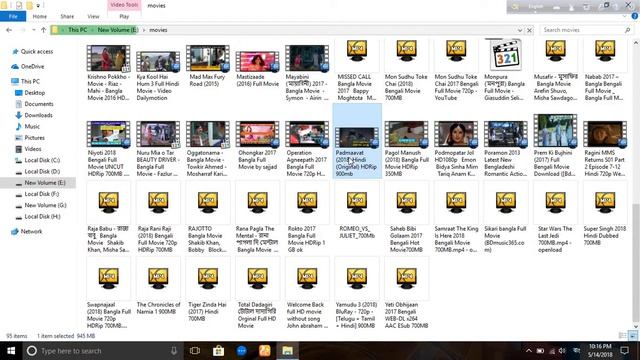Click This PC in the address bar
The image size is (640, 360).
pyautogui.click(x=77, y=30)
